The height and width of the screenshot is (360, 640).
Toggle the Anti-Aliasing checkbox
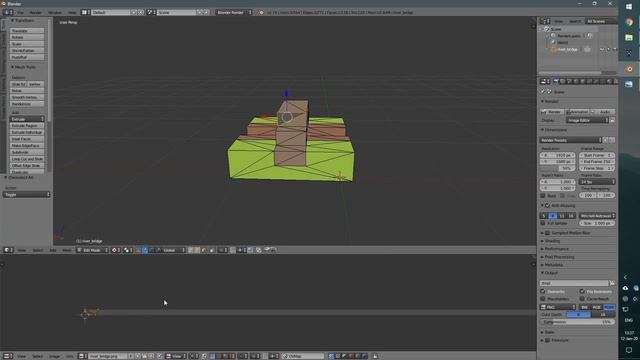pyautogui.click(x=547, y=206)
